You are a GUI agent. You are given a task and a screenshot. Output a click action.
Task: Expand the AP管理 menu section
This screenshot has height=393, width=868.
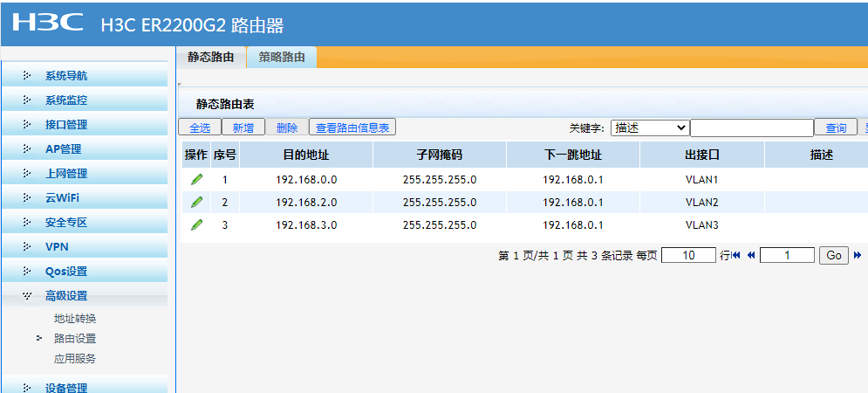pos(85,149)
